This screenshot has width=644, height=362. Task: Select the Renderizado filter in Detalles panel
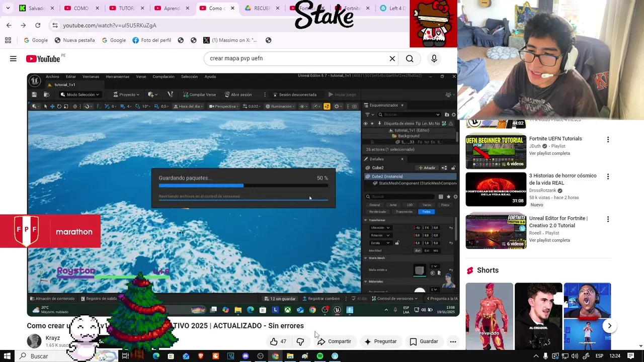tap(378, 212)
